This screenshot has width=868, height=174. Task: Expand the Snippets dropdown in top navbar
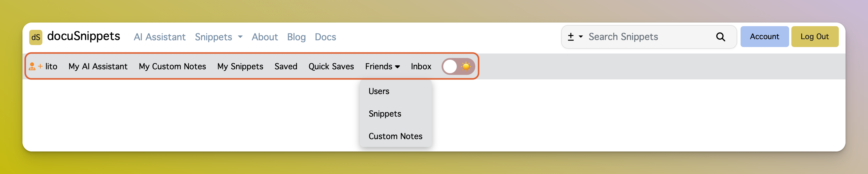click(218, 37)
